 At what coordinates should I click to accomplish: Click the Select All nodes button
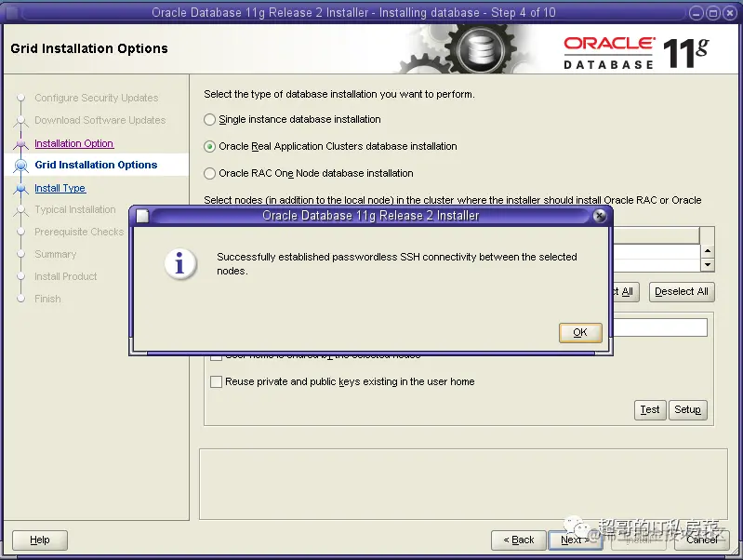[x=626, y=291]
